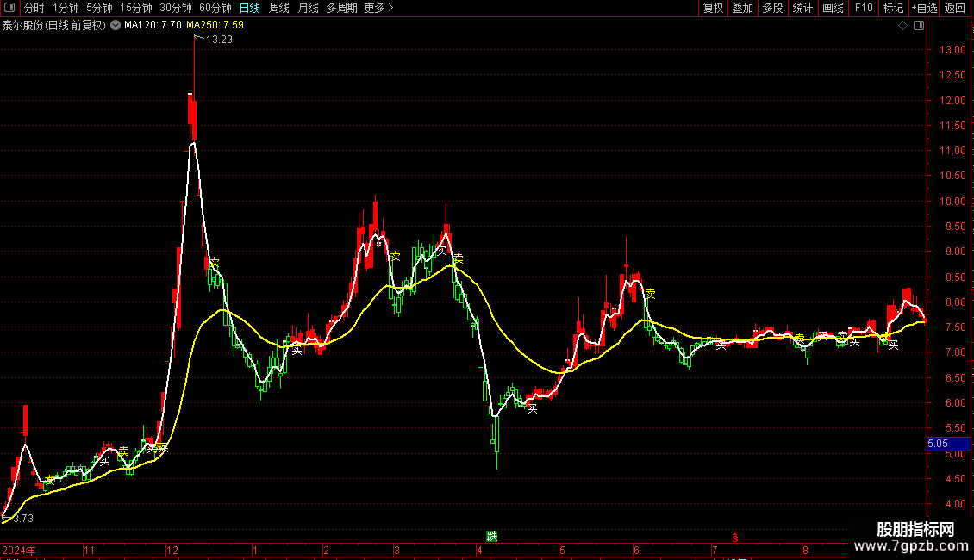Click the stock title 泰尔股份(日线.前复权)
974x560 pixels.
pyautogui.click(x=54, y=26)
